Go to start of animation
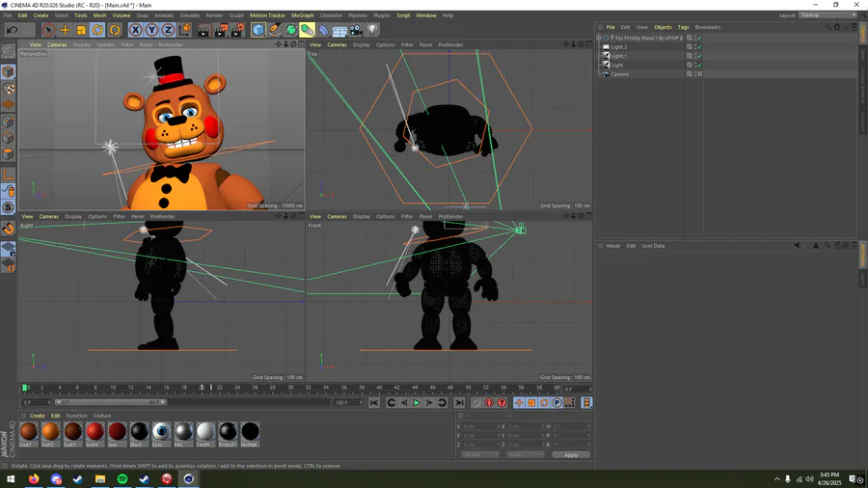This screenshot has width=868, height=488. (x=374, y=403)
